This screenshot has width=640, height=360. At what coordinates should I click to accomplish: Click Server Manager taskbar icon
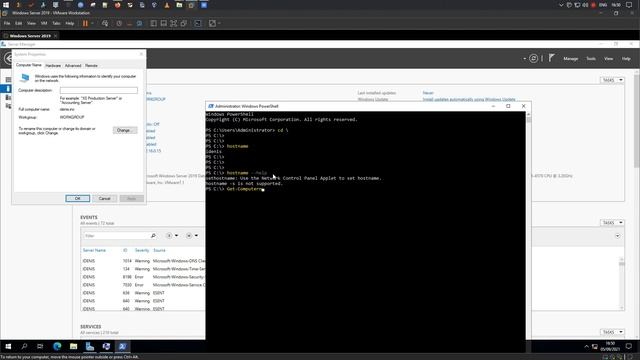coord(90,347)
